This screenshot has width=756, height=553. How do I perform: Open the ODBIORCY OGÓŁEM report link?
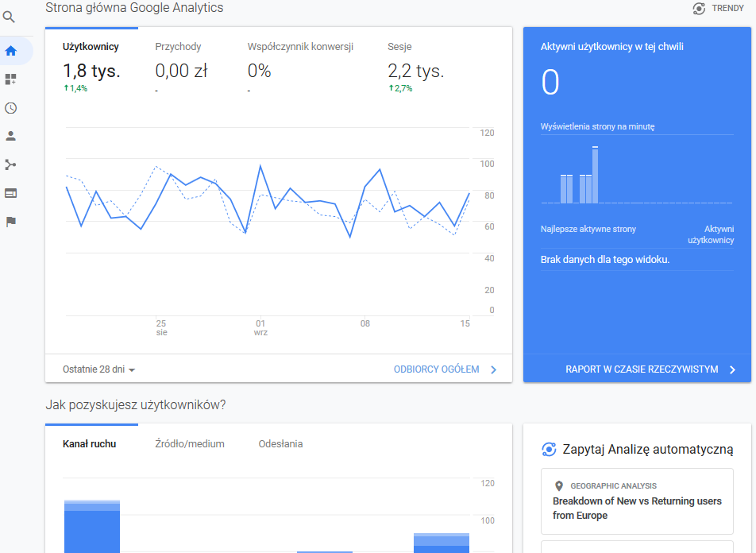[x=445, y=369]
